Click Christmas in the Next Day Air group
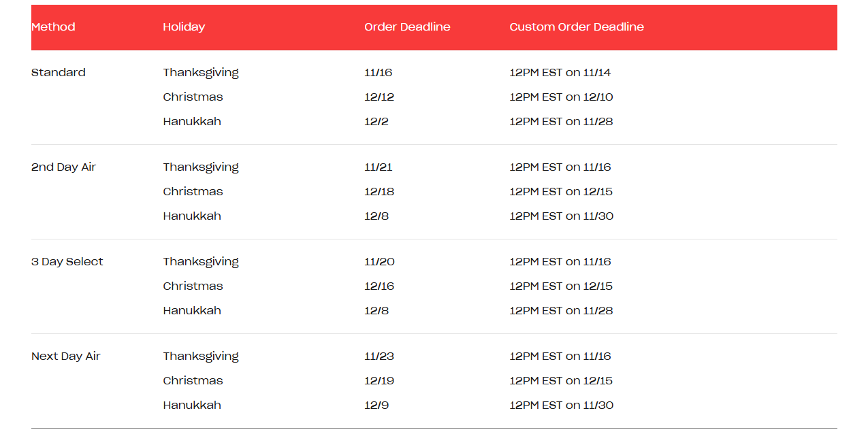 point(193,381)
